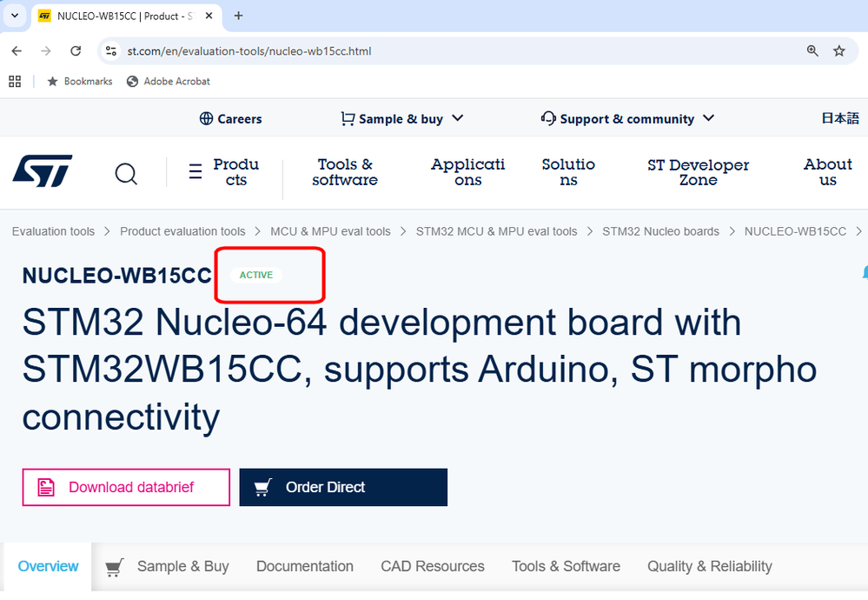
Task: Go back with the browser back arrow
Action: click(x=17, y=51)
